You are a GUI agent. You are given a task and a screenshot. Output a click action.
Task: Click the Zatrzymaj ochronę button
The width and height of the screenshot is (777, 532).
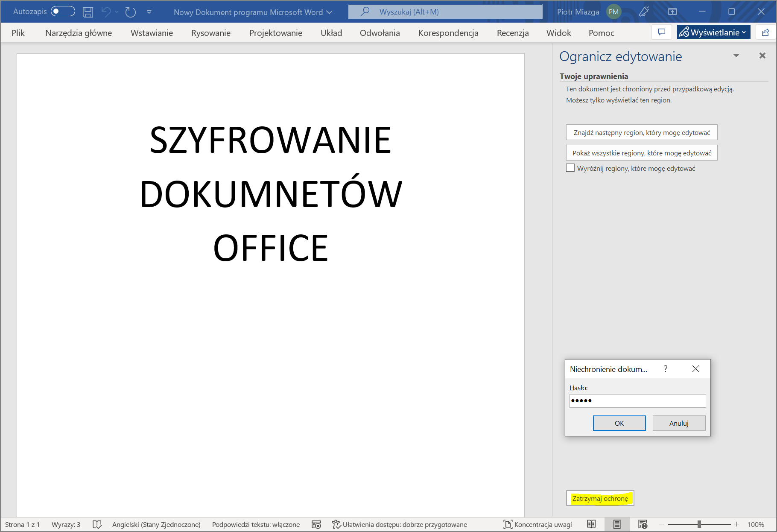tap(600, 498)
